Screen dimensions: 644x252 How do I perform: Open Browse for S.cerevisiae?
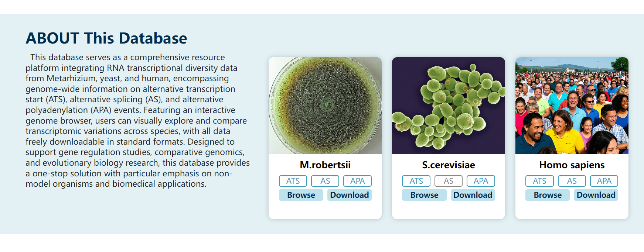point(424,195)
